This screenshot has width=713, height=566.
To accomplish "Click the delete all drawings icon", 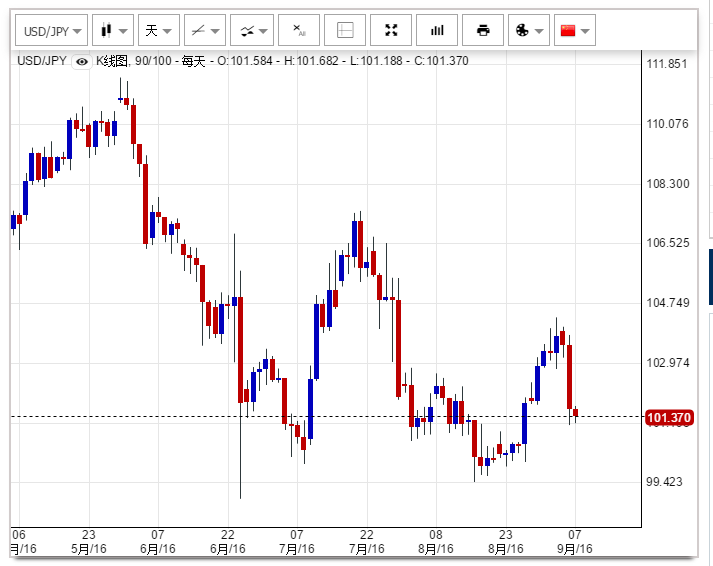I will point(299,30).
